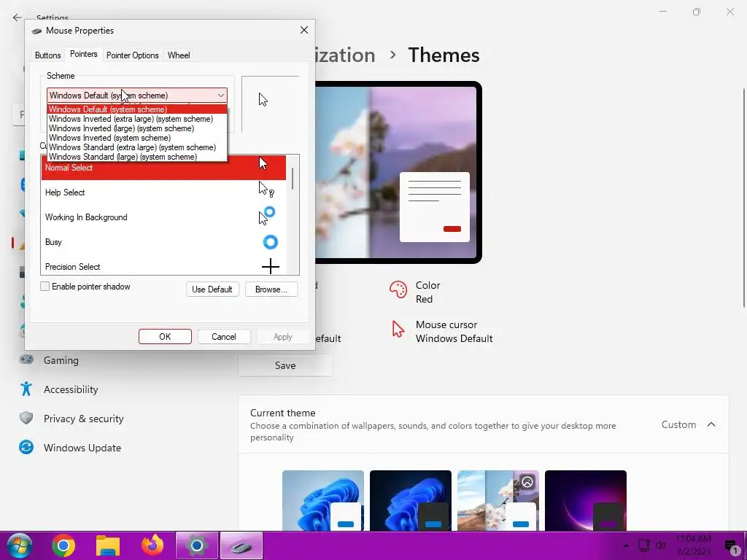747x560 pixels.
Task: Click pointer list scrollbar thumb
Action: click(x=292, y=178)
